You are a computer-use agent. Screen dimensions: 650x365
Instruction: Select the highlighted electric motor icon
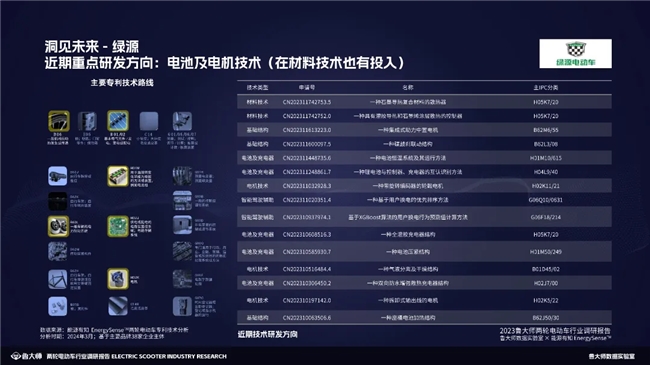118,278
